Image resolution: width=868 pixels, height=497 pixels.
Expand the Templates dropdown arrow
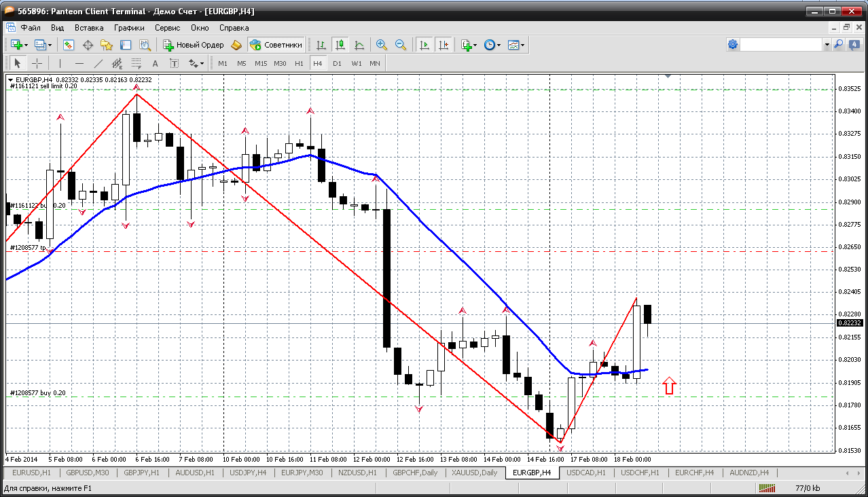523,45
